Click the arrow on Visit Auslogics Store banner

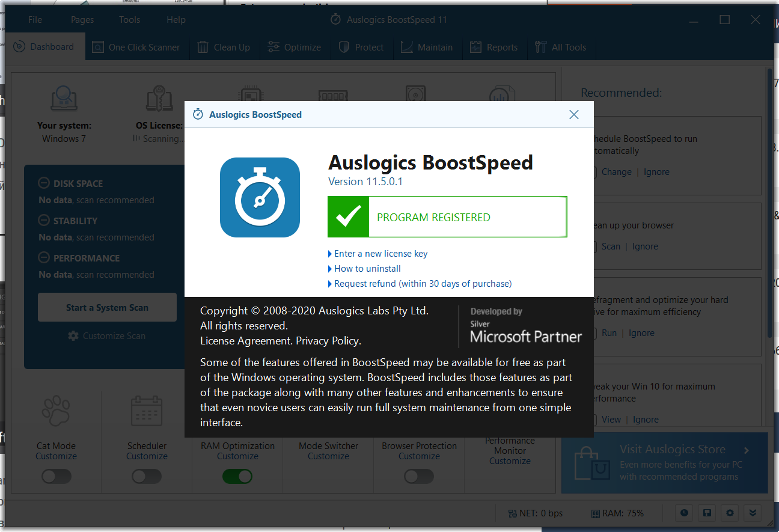tap(747, 450)
